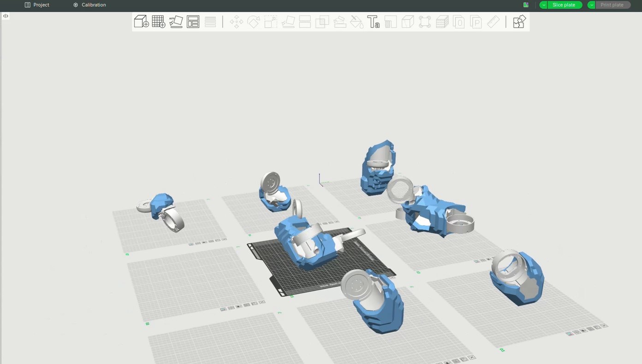Open the Calibration tab
The width and height of the screenshot is (642, 364).
[x=89, y=5]
